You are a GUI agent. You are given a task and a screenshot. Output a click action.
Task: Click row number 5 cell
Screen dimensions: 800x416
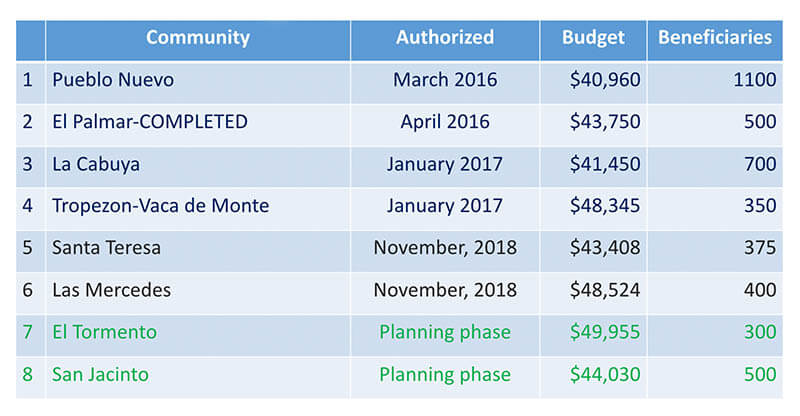(29, 248)
